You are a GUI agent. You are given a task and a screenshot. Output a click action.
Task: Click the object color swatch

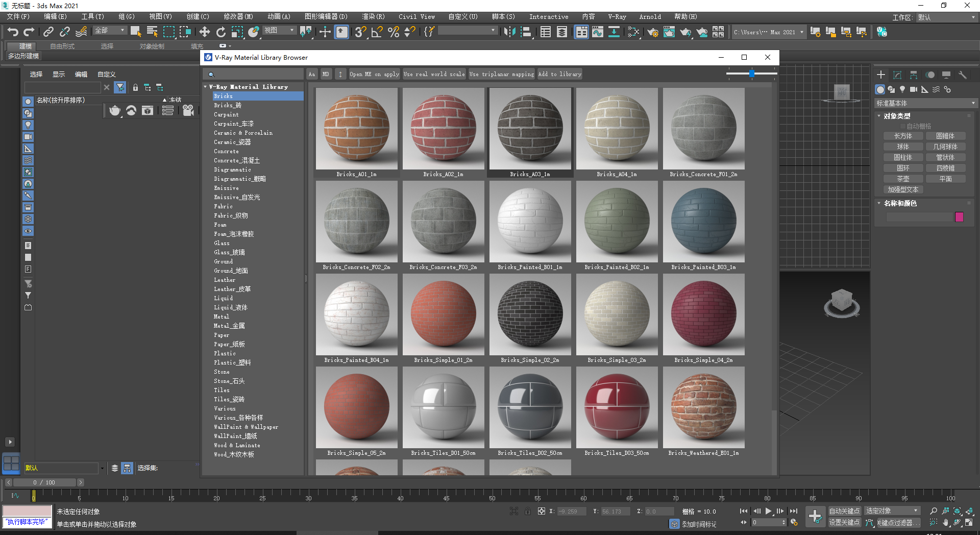959,217
